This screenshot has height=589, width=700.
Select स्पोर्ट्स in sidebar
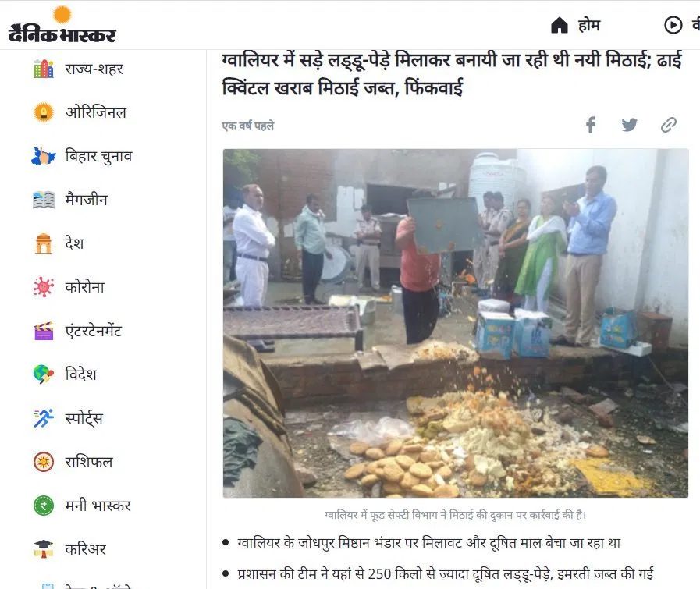(84, 419)
